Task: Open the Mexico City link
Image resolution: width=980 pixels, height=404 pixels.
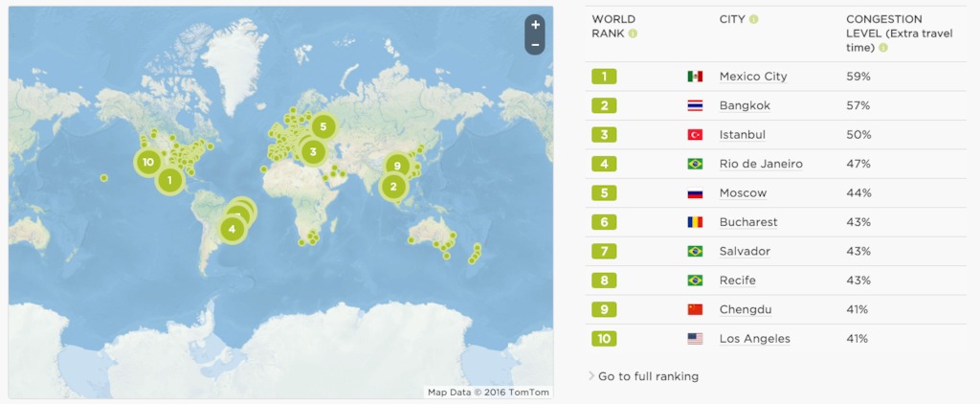Action: [753, 77]
